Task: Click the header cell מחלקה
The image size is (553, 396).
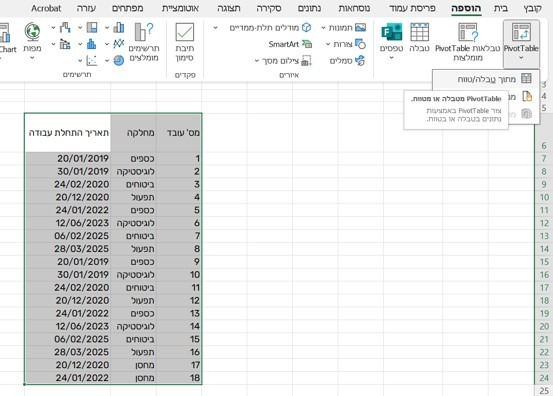Action: tap(133, 133)
